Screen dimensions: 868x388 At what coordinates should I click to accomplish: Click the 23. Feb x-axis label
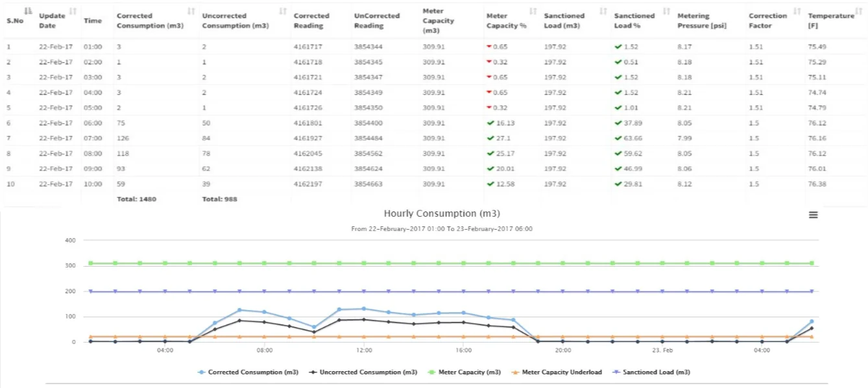point(662,351)
